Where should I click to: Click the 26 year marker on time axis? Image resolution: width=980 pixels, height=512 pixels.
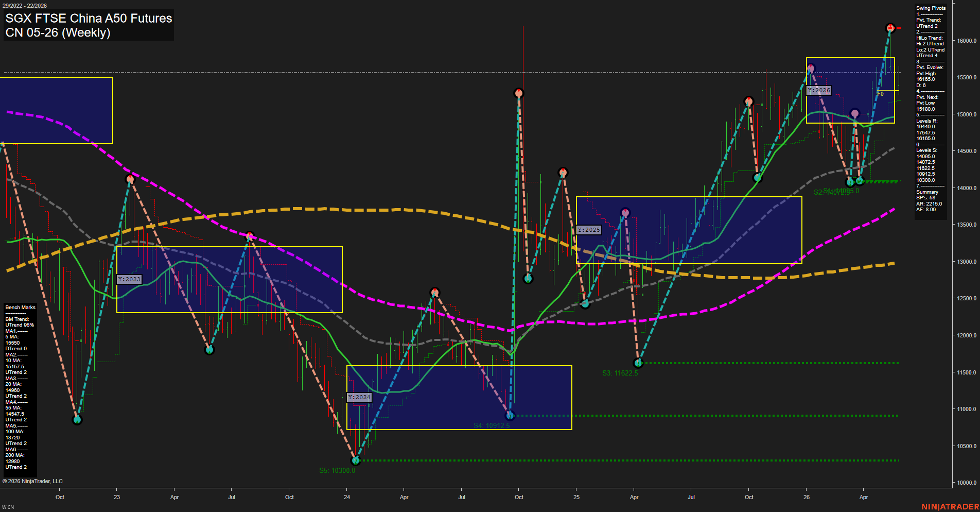[807, 497]
